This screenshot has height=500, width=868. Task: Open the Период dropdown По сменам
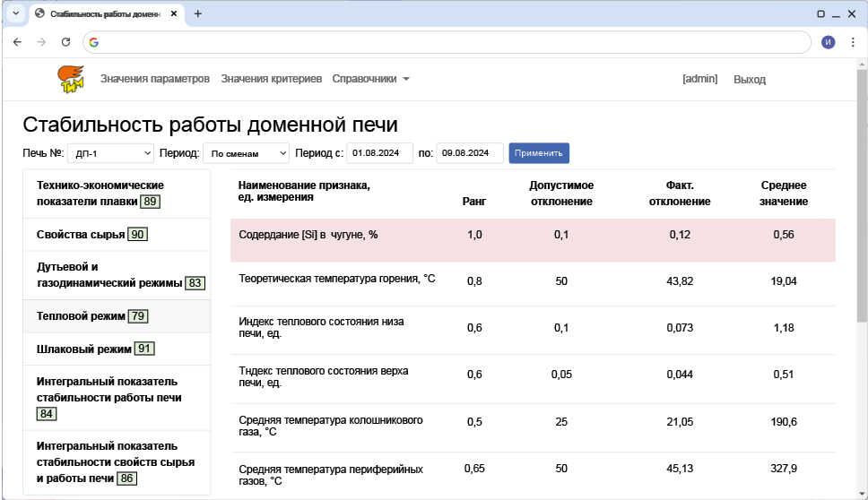(247, 153)
